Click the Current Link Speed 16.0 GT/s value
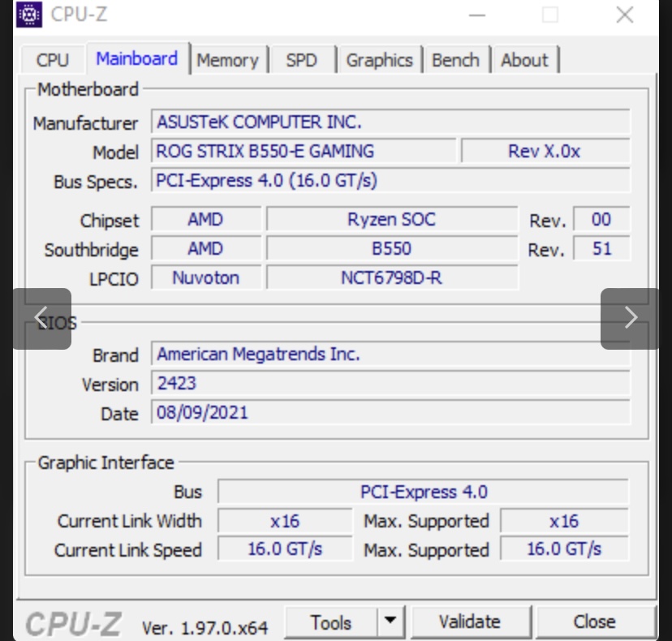This screenshot has height=641, width=672. point(285,549)
